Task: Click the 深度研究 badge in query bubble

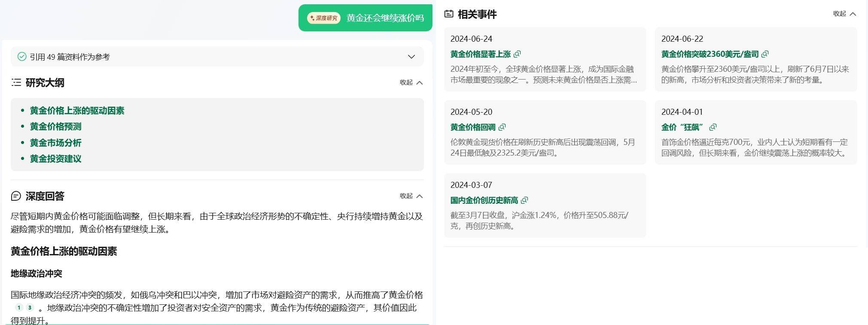Action: click(323, 18)
